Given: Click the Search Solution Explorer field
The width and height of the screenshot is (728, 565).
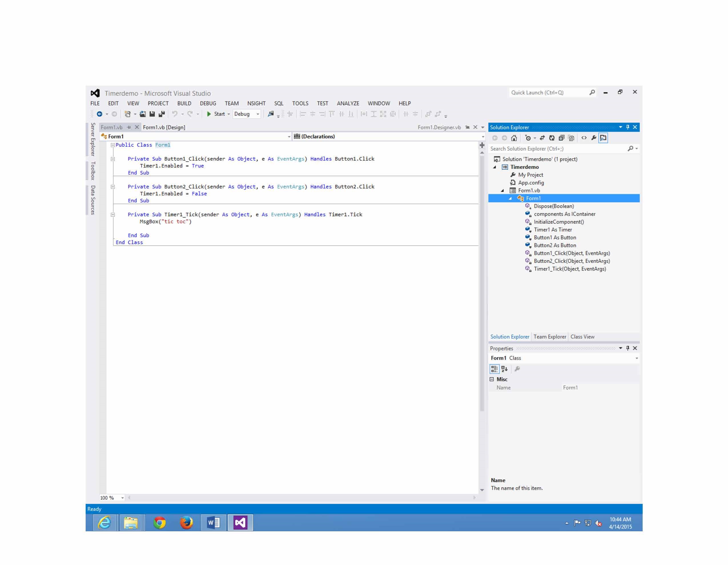Looking at the screenshot, I should [557, 149].
